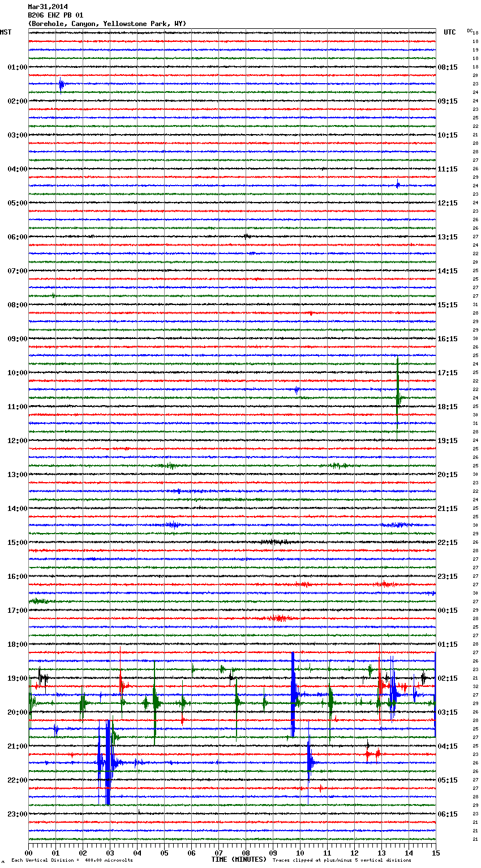The width and height of the screenshot is (481, 868).
Task: Click the UTC axis header
Action: 450,32
